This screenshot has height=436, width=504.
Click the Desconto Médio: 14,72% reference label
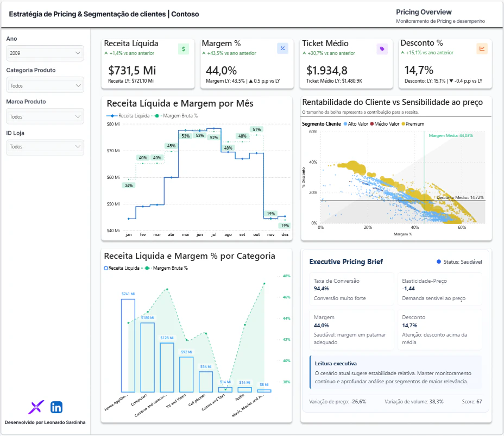click(460, 197)
